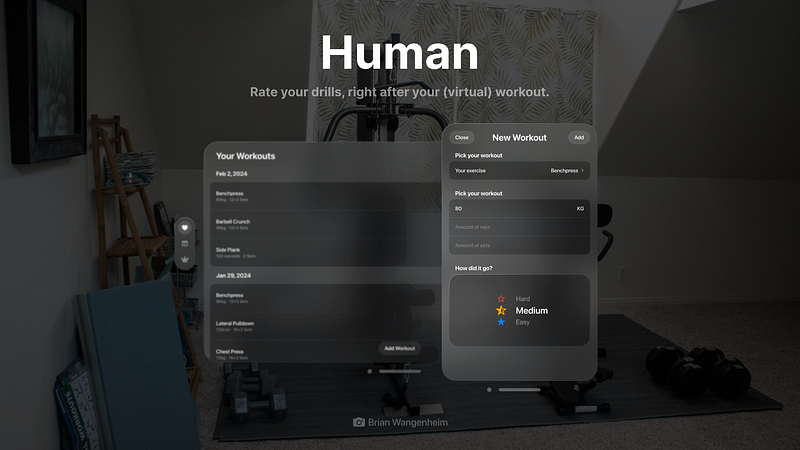Open the Barbell Crunch workout entry
Image resolution: width=800 pixels, height=450 pixels.
pyautogui.click(x=325, y=224)
